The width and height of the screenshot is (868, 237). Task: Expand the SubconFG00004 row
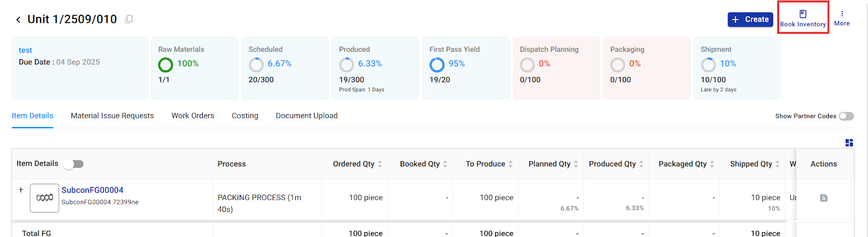[21, 190]
